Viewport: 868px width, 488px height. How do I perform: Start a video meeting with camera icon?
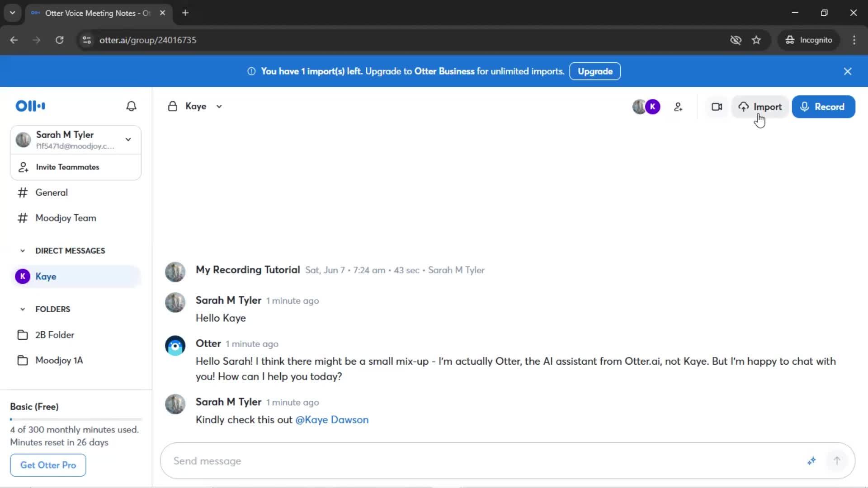pos(717,107)
